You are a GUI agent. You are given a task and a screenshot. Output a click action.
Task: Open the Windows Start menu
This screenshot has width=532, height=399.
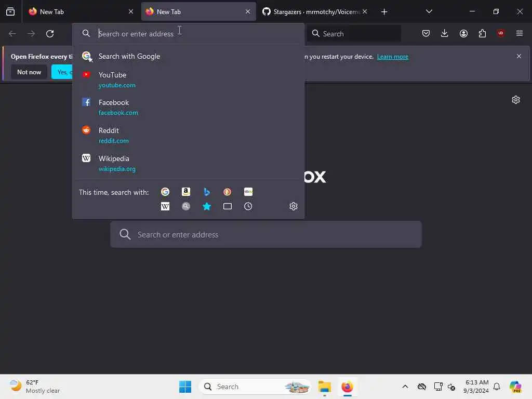pyautogui.click(x=185, y=387)
